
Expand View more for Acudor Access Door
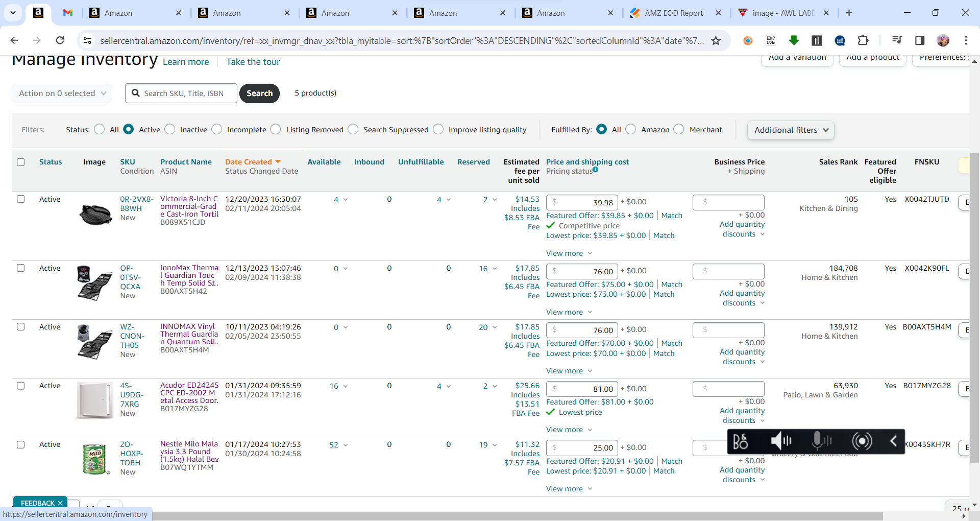point(569,430)
